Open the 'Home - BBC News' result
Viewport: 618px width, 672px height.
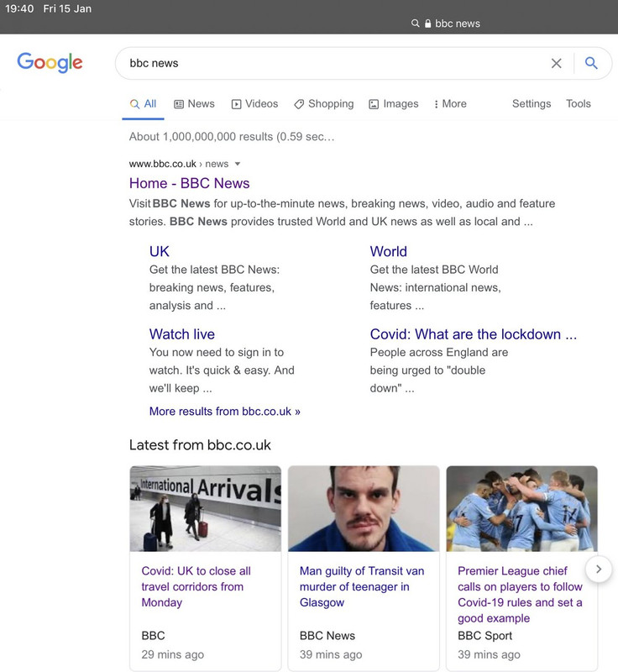189,183
